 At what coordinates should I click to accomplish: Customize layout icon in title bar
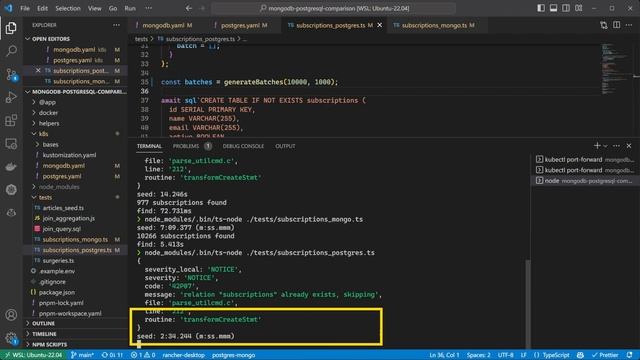(x=578, y=8)
